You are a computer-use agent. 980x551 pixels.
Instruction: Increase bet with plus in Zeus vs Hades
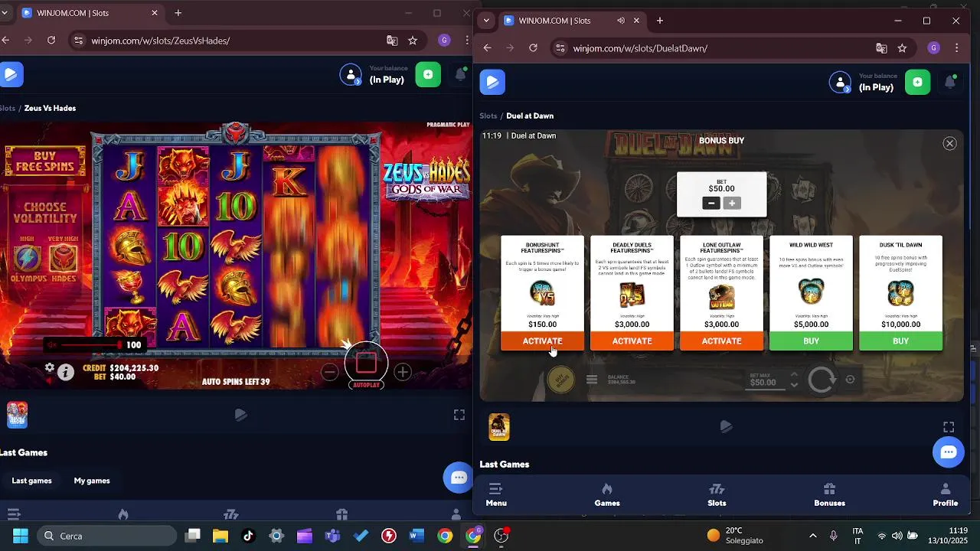click(403, 372)
